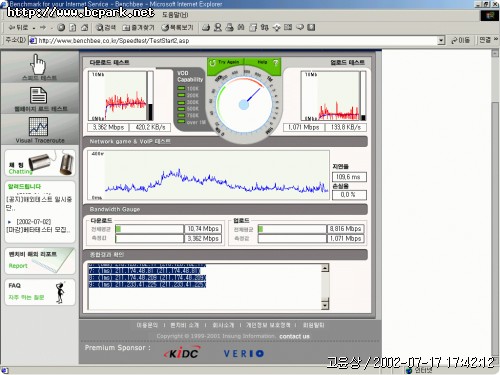Click the Stop toolbar icon
Viewport: 500px width, 375px height.
[x=61, y=28]
